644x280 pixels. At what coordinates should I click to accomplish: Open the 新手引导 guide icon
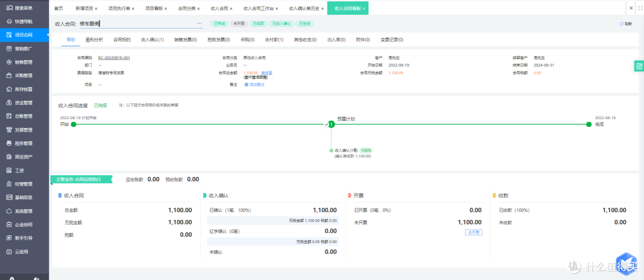tap(9, 238)
